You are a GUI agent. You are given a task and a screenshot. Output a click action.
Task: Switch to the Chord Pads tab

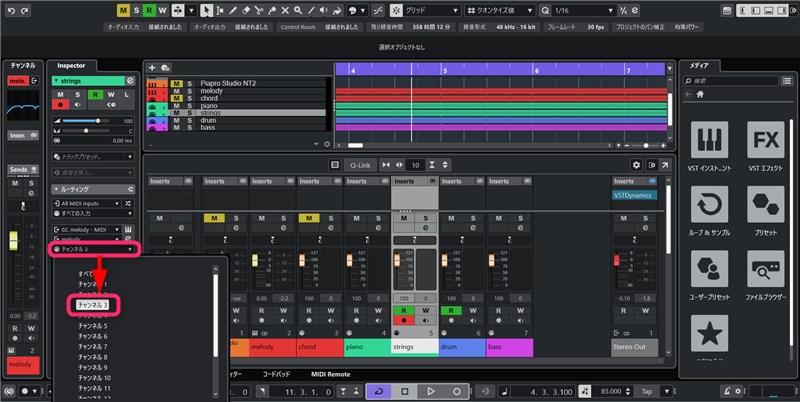pyautogui.click(x=276, y=374)
